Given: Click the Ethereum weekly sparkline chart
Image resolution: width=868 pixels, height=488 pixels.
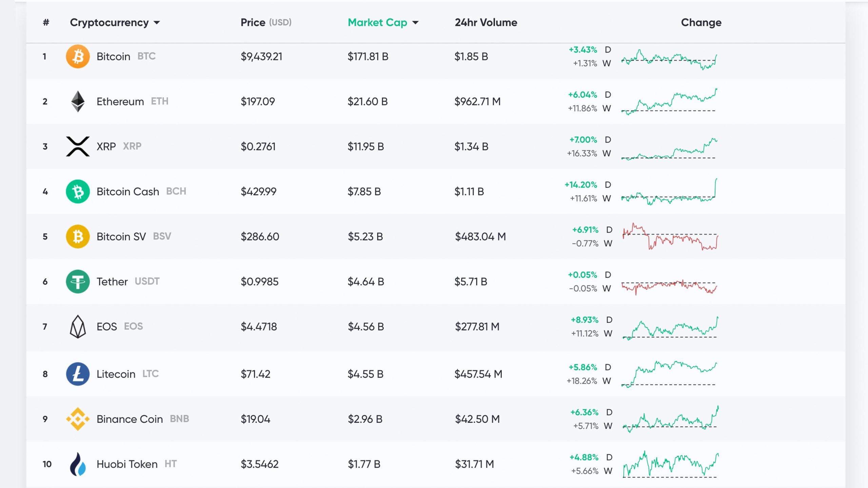Looking at the screenshot, I should 669,102.
